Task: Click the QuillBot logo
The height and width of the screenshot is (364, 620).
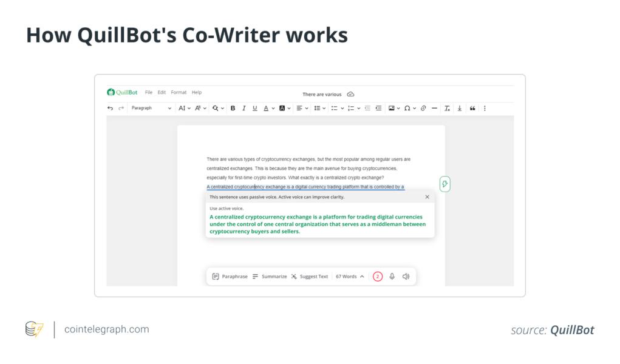Action: 122,92
